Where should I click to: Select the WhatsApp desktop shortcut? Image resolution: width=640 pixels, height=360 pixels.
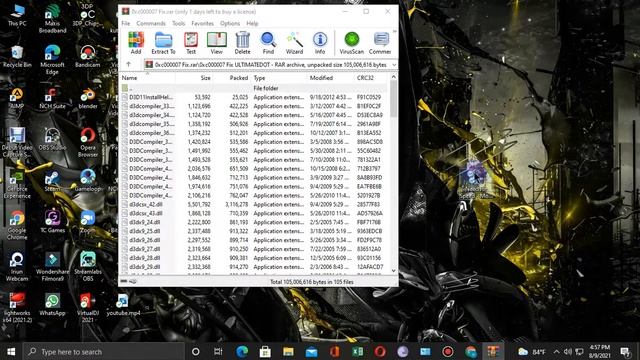[52, 304]
